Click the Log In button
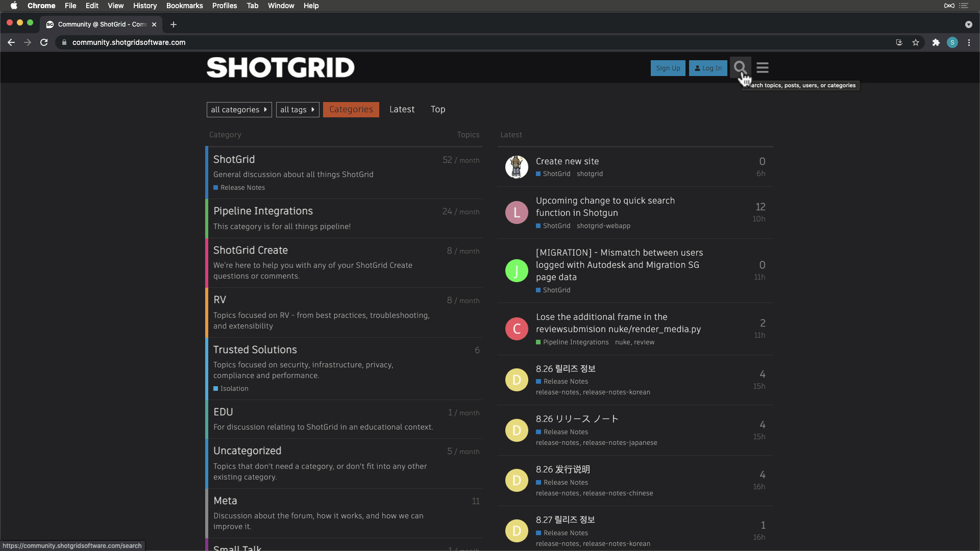The image size is (980, 551). tap(708, 68)
